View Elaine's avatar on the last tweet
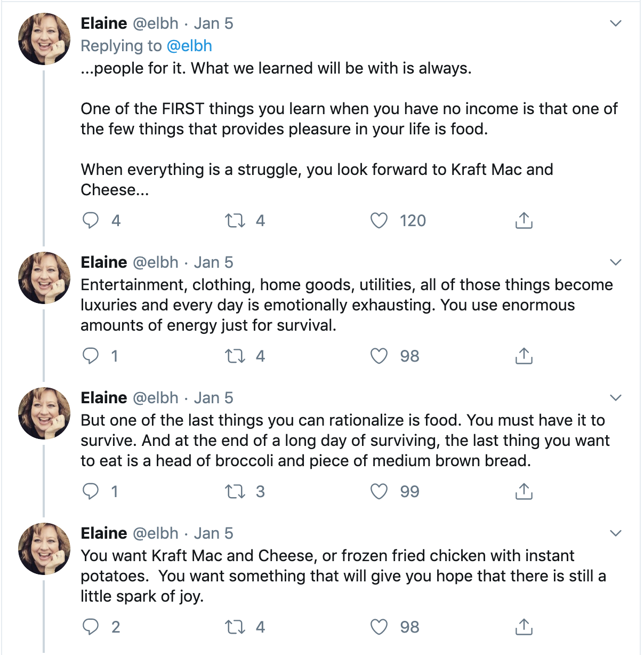This screenshot has width=644, height=655. point(44,548)
